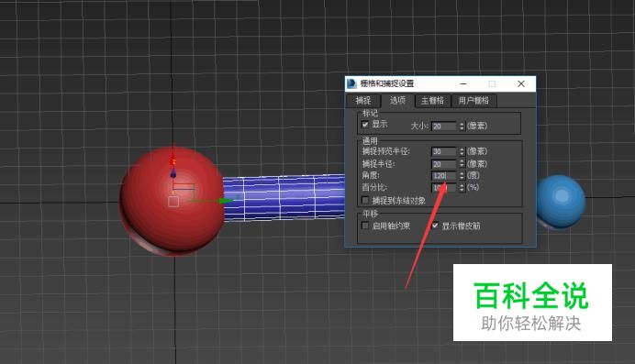
Task: Click the 大小 value field
Action: click(x=443, y=127)
